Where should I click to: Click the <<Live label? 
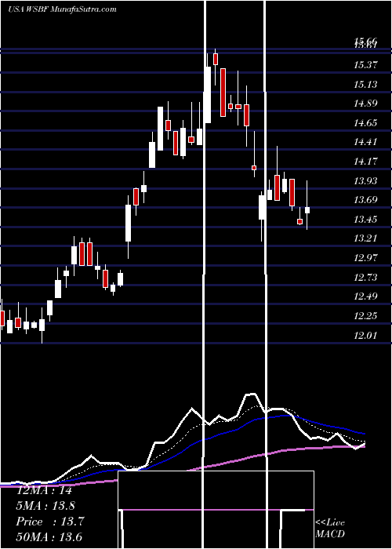[330, 523]
